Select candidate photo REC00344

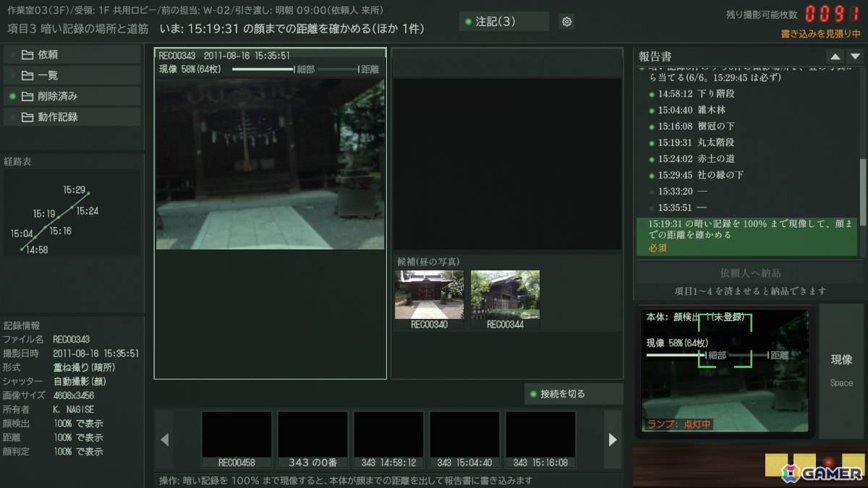point(505,300)
